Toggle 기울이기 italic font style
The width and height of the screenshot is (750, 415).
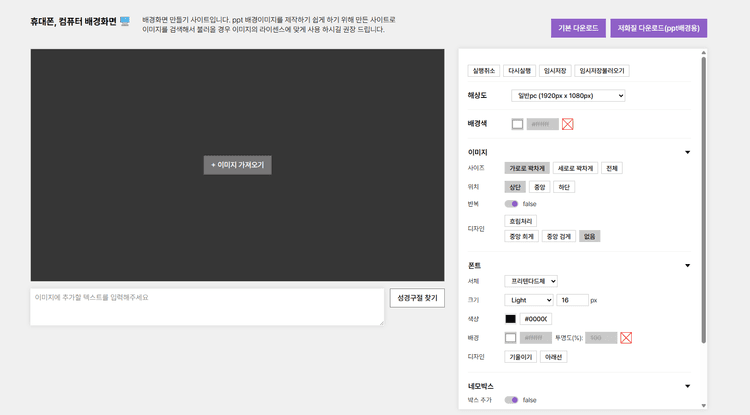(x=520, y=357)
